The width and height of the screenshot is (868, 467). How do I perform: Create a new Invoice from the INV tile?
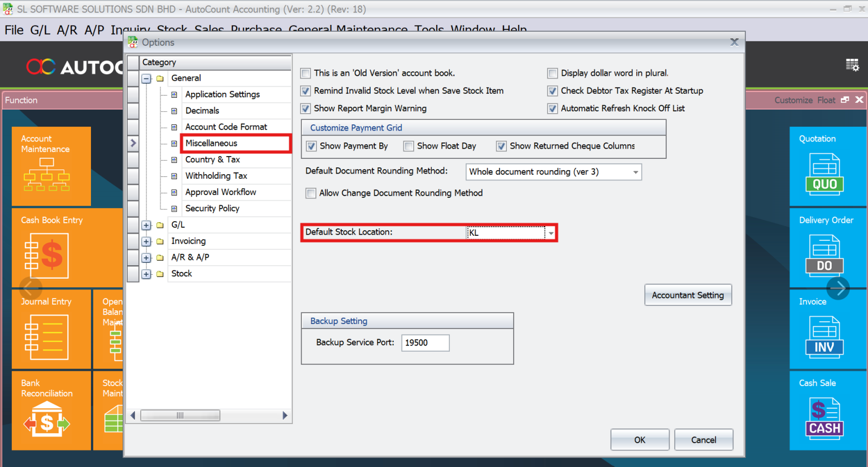pyautogui.click(x=824, y=328)
